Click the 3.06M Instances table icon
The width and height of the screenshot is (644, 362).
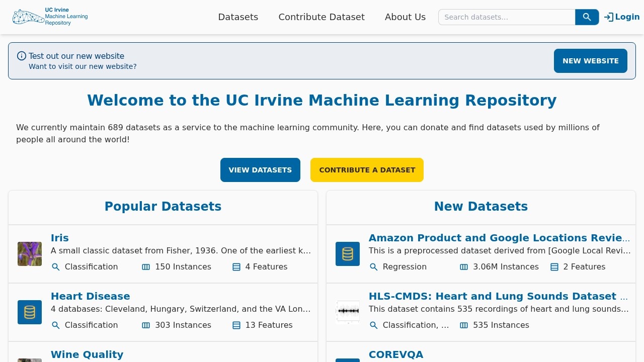tap(464, 267)
